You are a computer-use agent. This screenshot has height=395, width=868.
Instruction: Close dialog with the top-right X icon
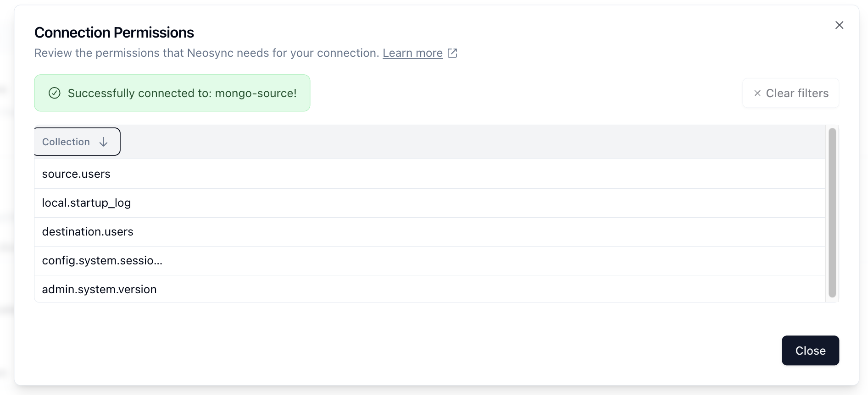click(x=839, y=25)
